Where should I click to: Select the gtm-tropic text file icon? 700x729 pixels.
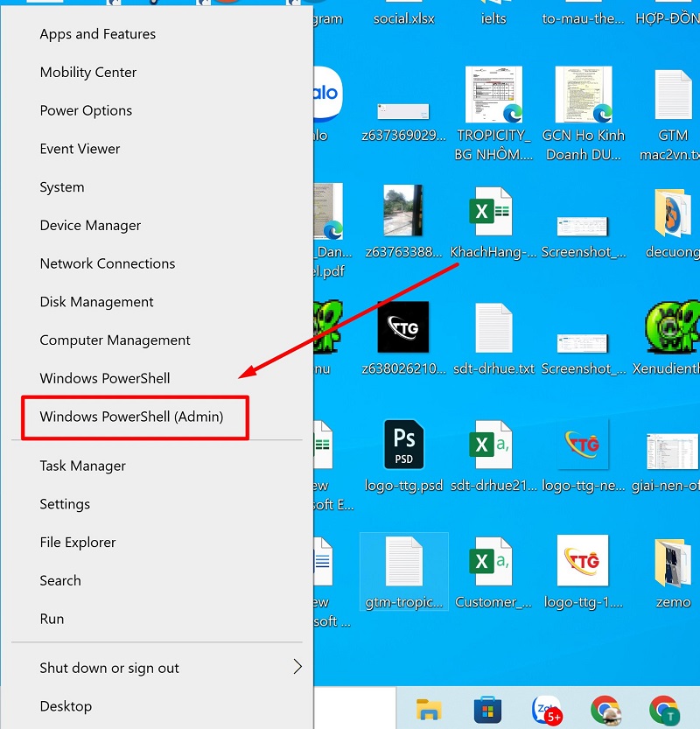click(x=404, y=562)
